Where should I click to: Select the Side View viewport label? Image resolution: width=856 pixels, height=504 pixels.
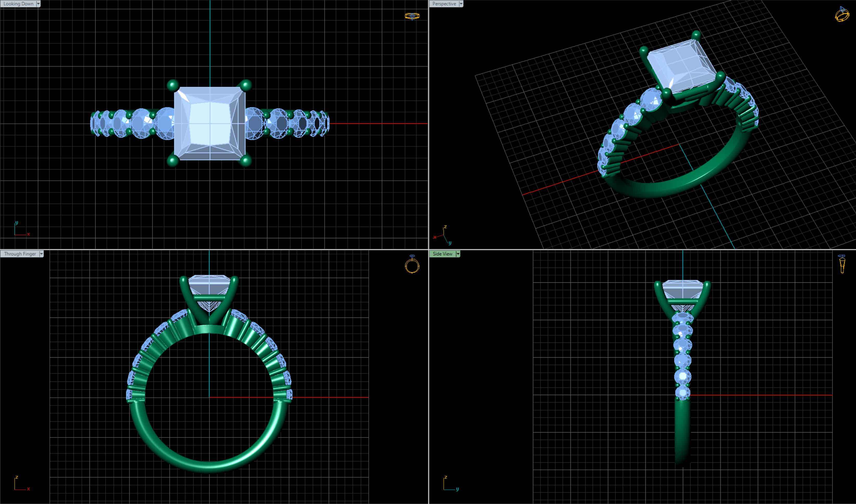click(x=442, y=254)
